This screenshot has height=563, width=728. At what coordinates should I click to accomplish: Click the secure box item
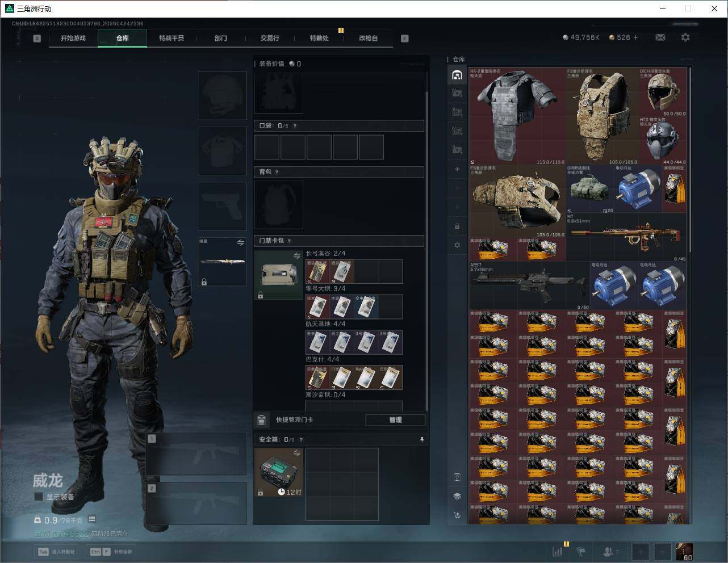[279, 472]
